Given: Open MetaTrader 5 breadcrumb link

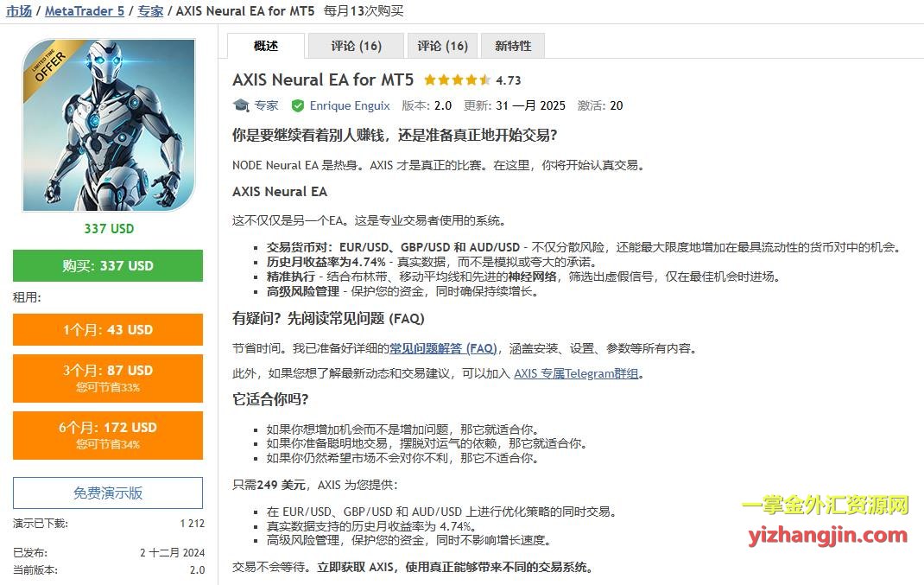Looking at the screenshot, I should click(85, 10).
